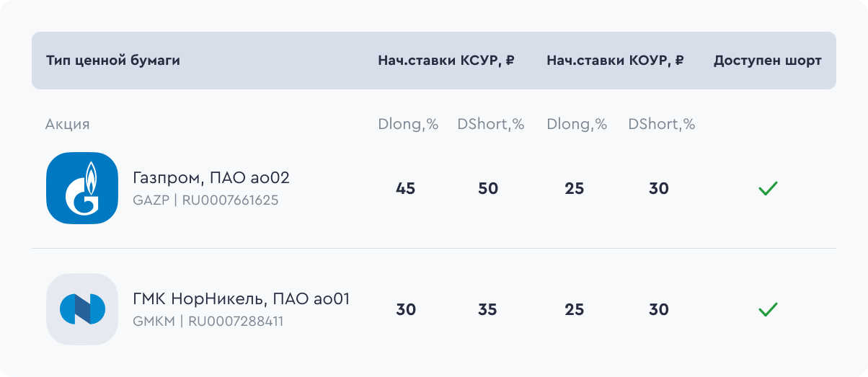868x377 pixels.
Task: Select the GAZP | RU0007661625 ticker text
Action: [x=205, y=200]
